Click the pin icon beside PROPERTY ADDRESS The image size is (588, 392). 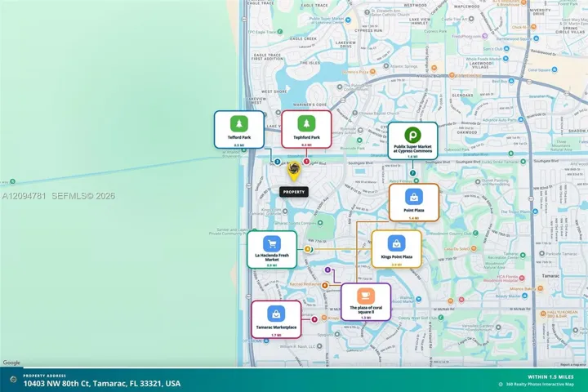click(x=14, y=379)
